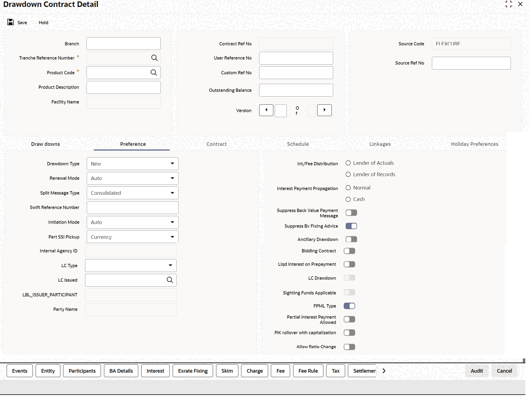The image size is (532, 403).
Task: Go to next version arrow
Action: (325, 110)
